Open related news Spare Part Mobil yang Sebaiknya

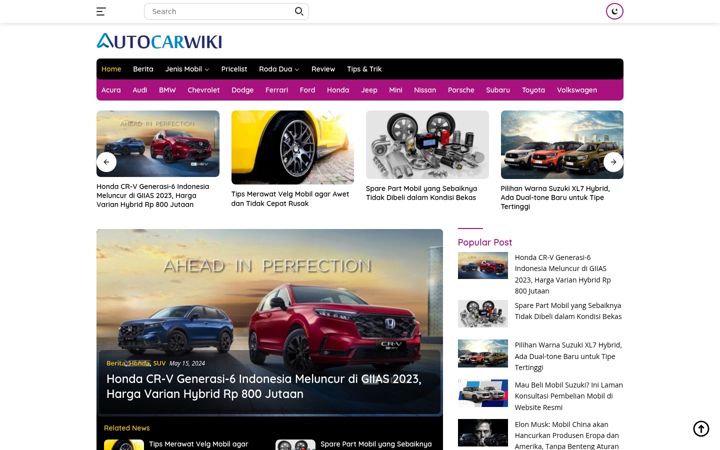point(376,444)
